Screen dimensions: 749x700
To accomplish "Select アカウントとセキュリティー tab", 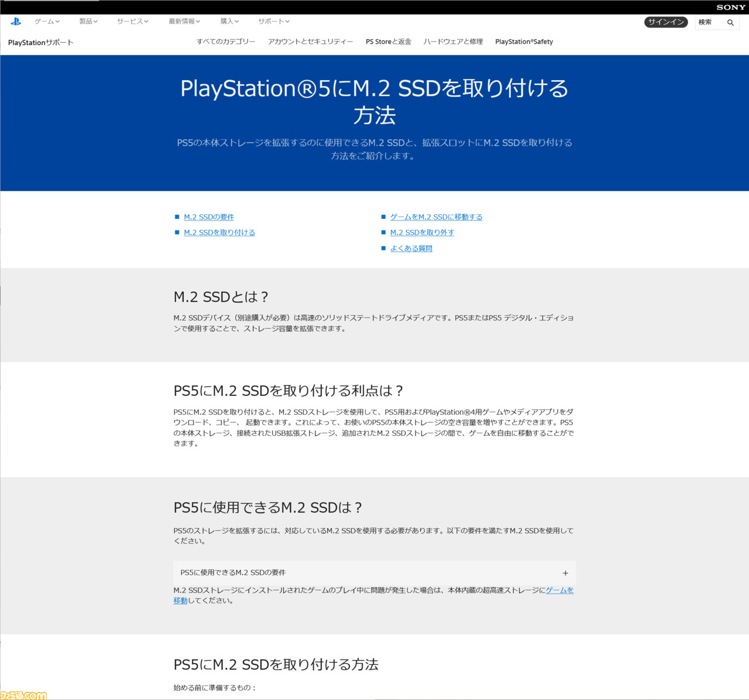I will click(x=311, y=42).
